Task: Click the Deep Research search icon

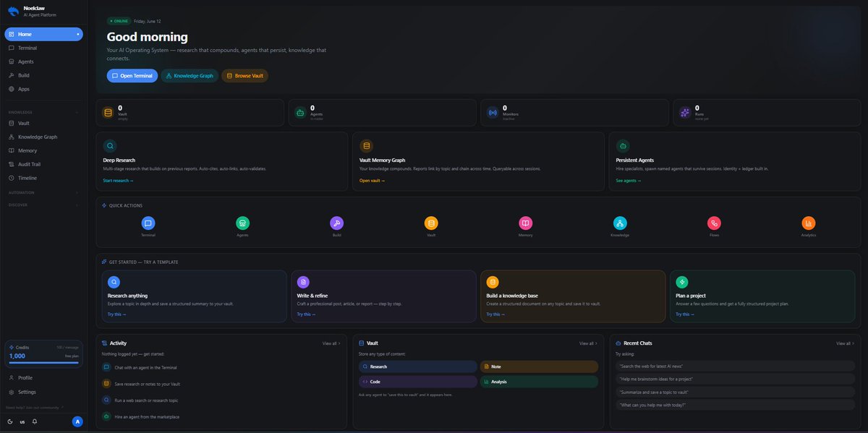Action: point(109,145)
